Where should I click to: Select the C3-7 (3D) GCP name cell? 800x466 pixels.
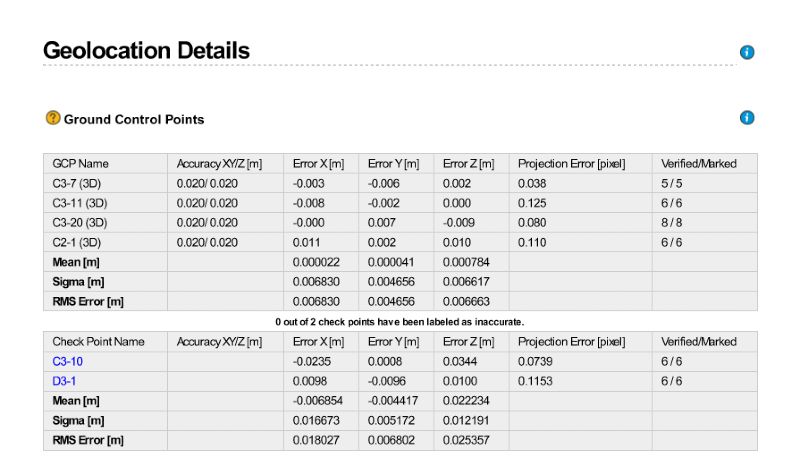point(79,183)
